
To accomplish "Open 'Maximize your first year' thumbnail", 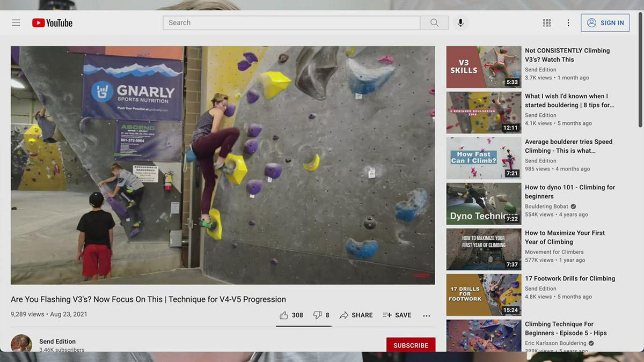I will point(484,249).
